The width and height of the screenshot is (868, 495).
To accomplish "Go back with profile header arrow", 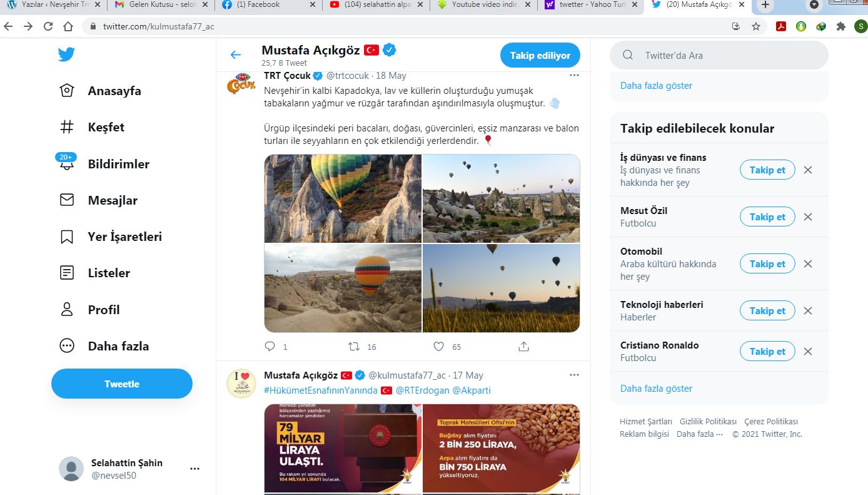I will [x=236, y=55].
